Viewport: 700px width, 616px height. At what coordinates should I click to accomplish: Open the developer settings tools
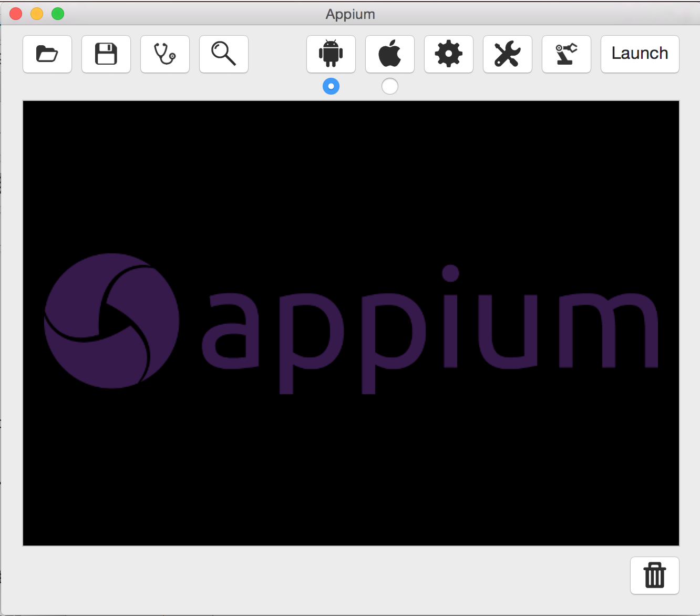tap(507, 54)
